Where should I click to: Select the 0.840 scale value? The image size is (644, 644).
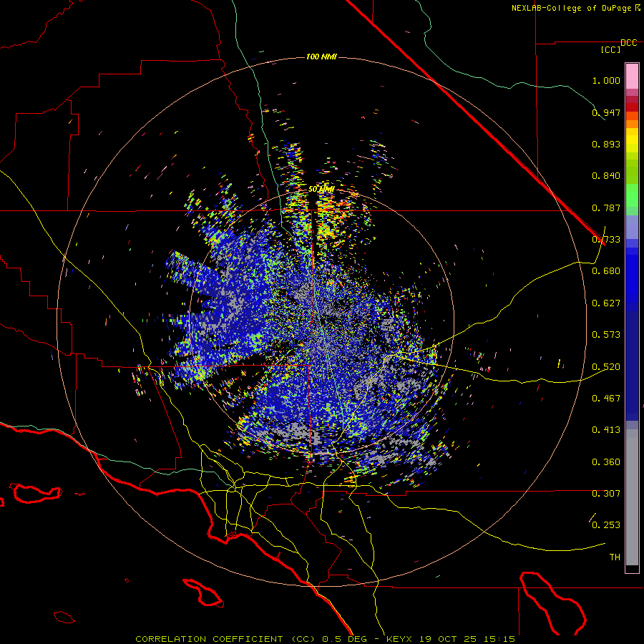pos(606,176)
